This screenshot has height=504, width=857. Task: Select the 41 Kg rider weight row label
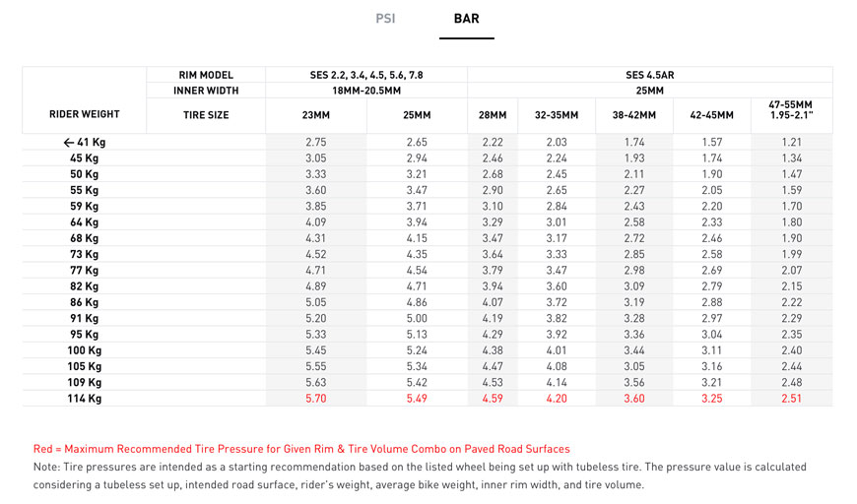tap(84, 143)
